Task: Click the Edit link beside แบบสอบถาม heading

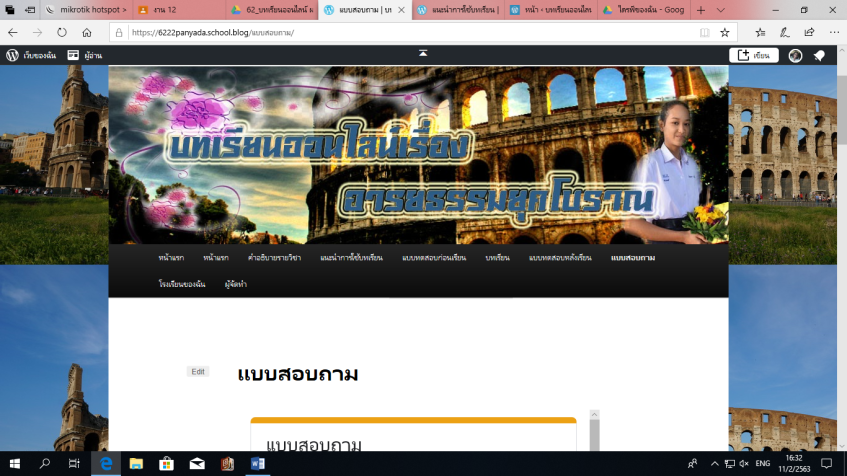Action: pos(198,372)
